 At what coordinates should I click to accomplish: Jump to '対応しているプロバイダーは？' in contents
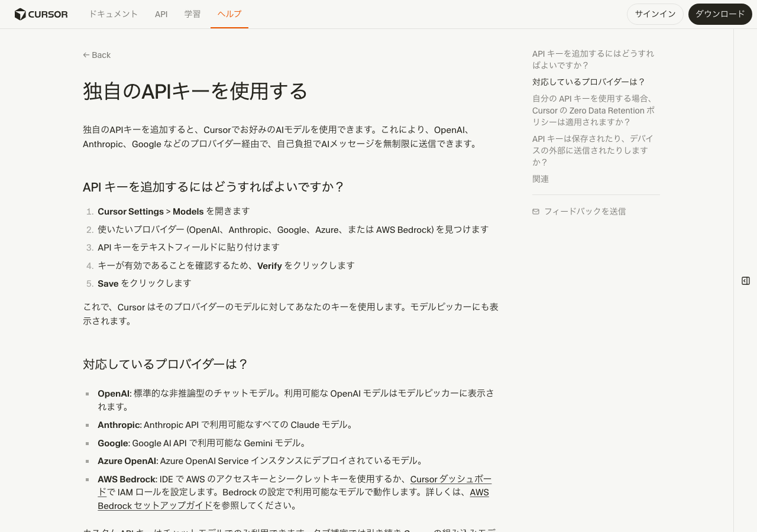click(x=588, y=82)
